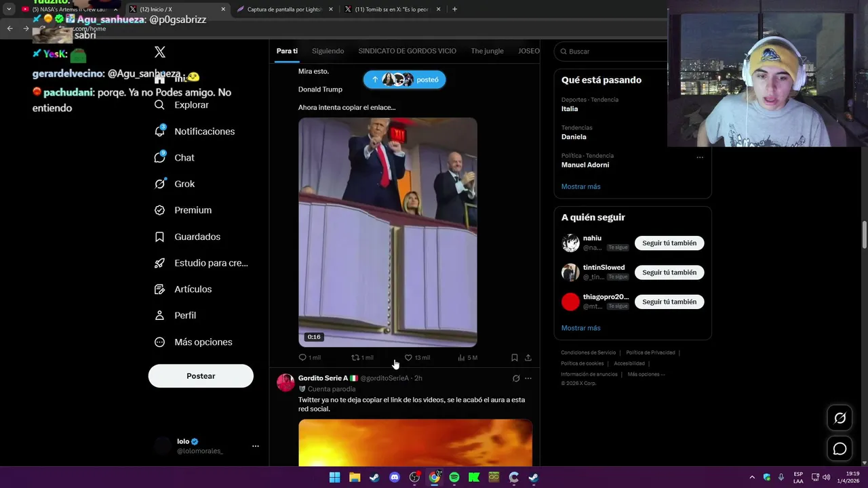This screenshot has height=488, width=868.
Task: Open a new browser tab
Action: click(x=454, y=9)
